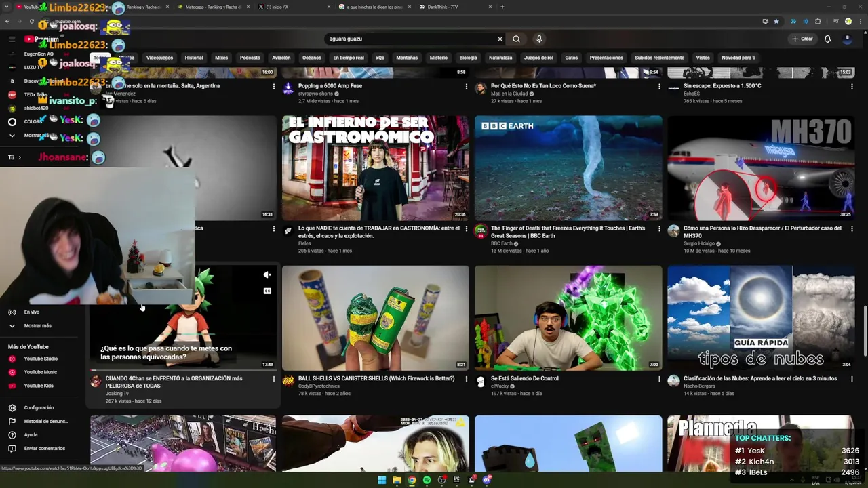Open the BBC Earth channel avatar
The height and width of the screenshot is (488, 868).
(481, 231)
